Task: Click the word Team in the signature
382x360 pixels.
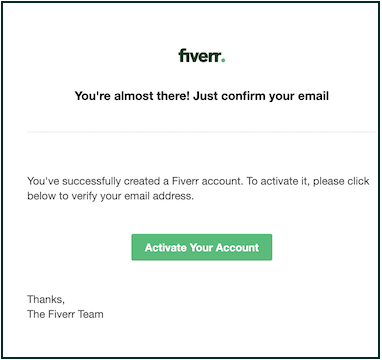Action: [90, 314]
